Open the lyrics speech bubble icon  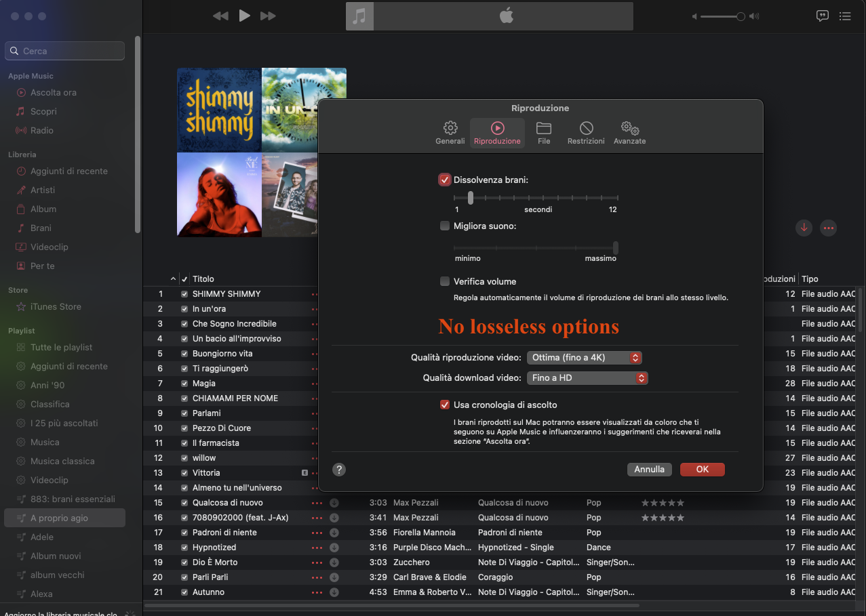coord(823,16)
